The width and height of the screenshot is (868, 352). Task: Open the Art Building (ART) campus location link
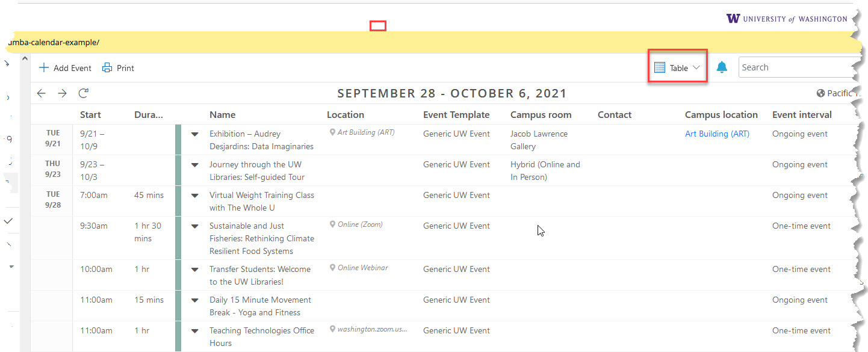[717, 134]
